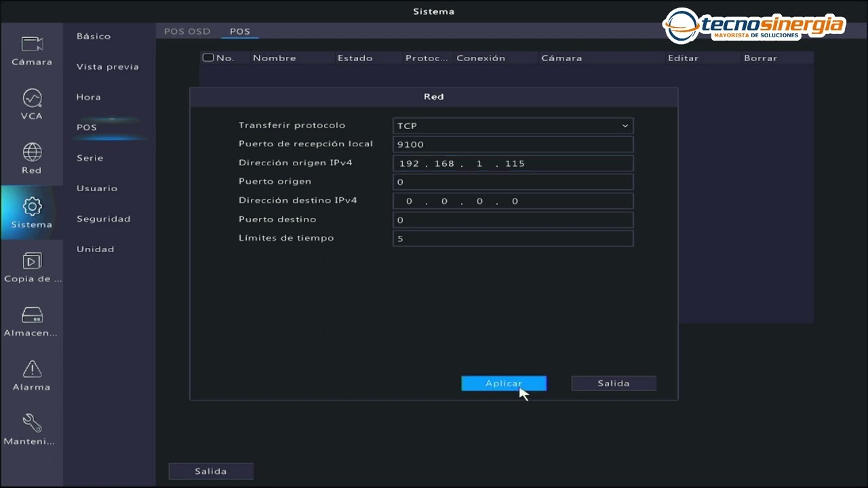868x488 pixels.
Task: Open the Alarma warning triangle icon
Action: tap(32, 369)
